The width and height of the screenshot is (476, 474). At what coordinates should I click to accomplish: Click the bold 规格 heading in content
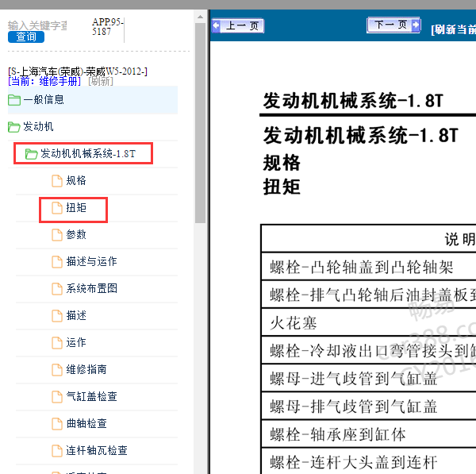[282, 163]
